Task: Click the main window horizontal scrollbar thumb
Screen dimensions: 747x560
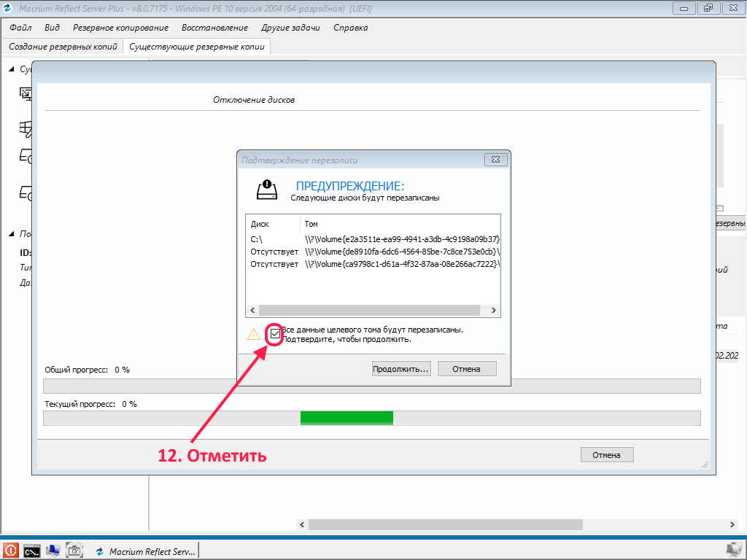Action: (446, 524)
